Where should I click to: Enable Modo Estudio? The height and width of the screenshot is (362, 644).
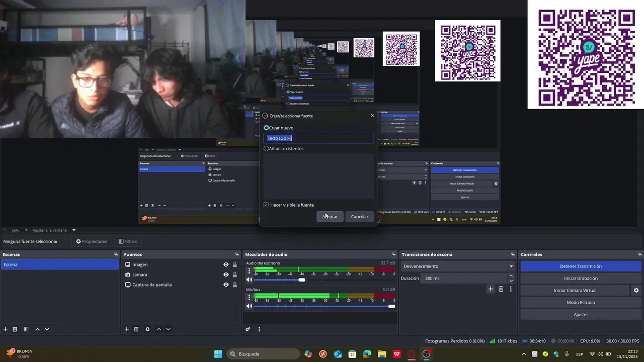tap(581, 303)
